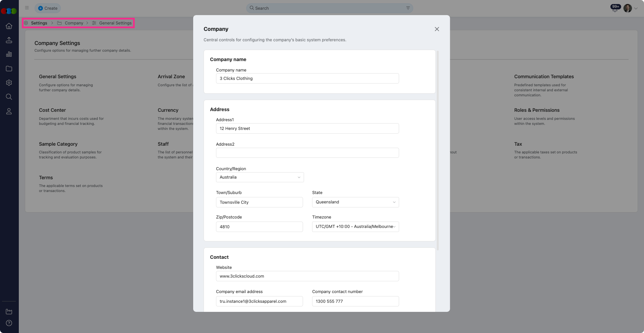
Task: Open the upload tray sidebar icon
Action: [x=9, y=40]
